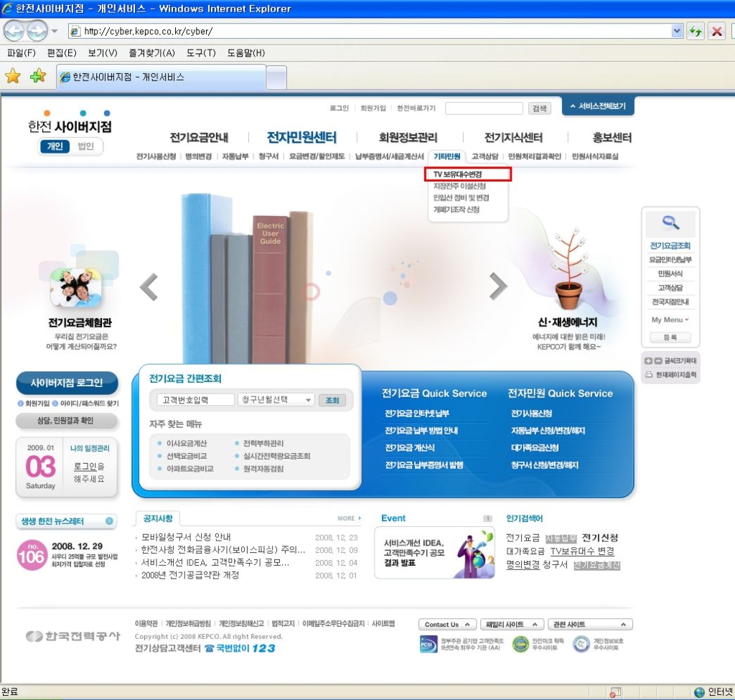
Task: Open 원격자동검침 quick menu link
Action: click(x=263, y=468)
